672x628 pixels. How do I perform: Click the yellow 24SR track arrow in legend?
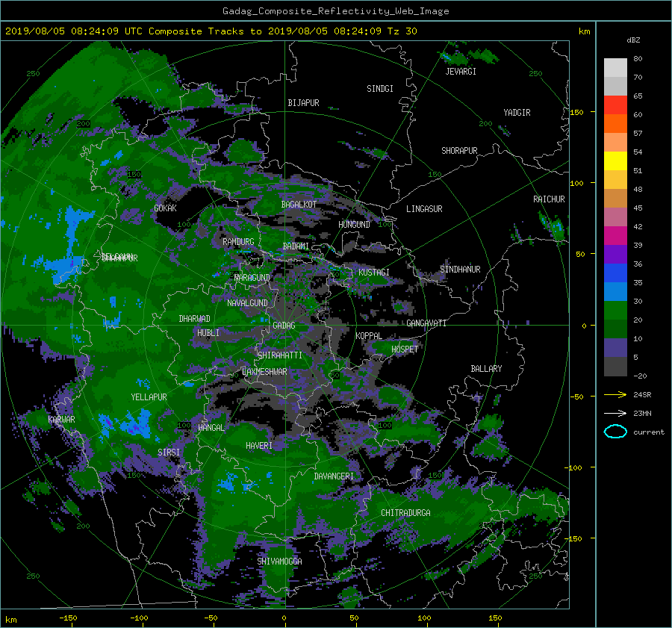tap(615, 394)
